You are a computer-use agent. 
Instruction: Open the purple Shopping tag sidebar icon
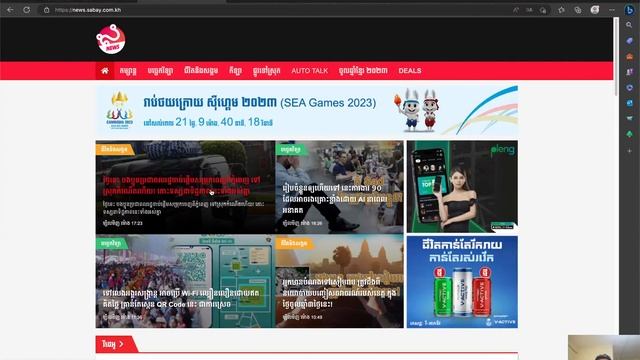[629, 41]
